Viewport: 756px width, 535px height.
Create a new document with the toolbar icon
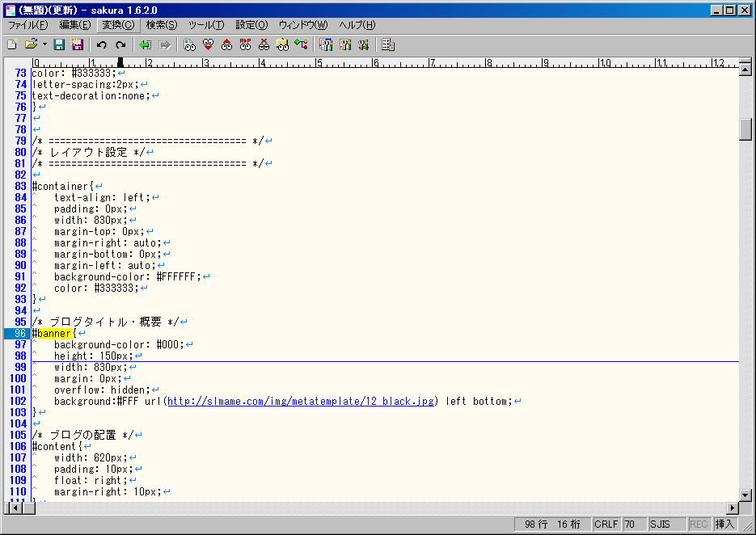tap(13, 44)
